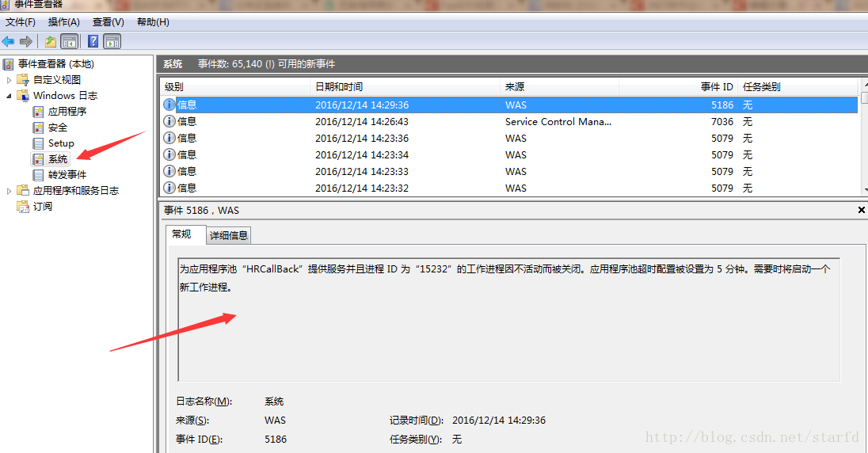Toggle the console tree pane toolbar icon
The image size is (868, 453).
[69, 41]
